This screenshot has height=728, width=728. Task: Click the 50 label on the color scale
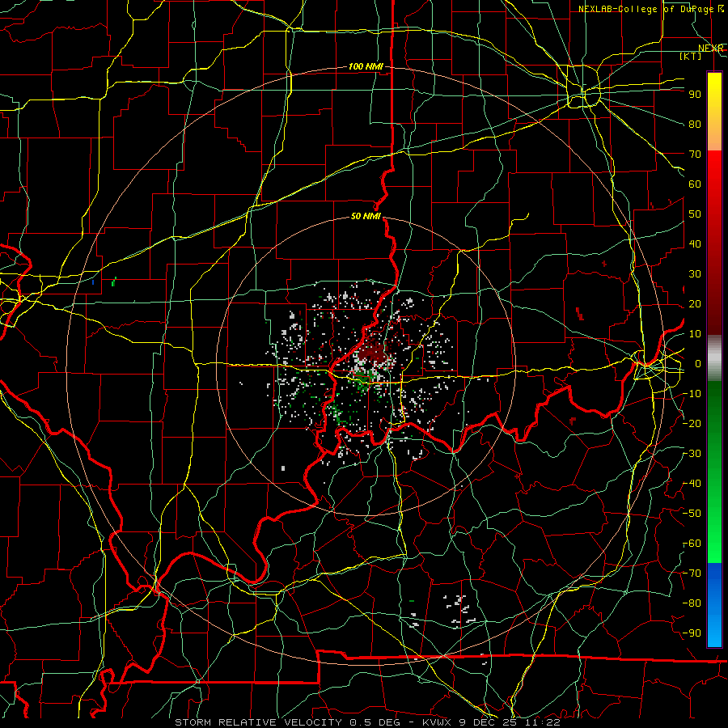click(695, 214)
